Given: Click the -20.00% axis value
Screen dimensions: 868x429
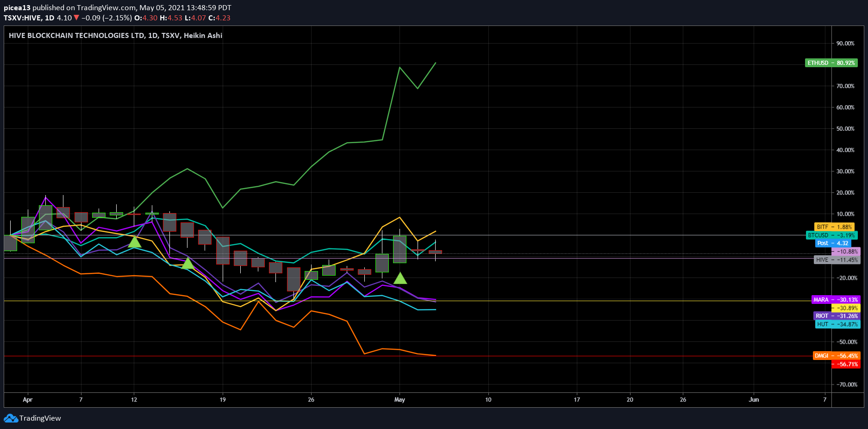Looking at the screenshot, I should click(847, 278).
